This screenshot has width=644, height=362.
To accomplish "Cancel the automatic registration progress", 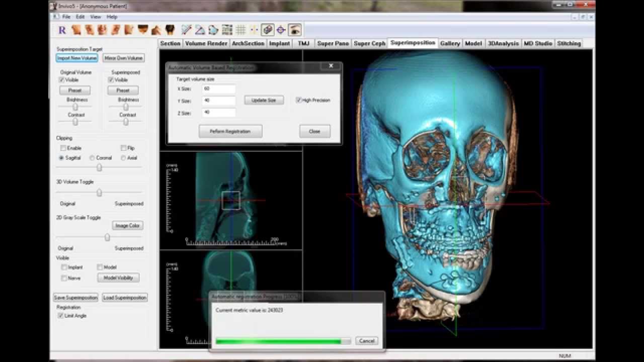I will click(366, 341).
